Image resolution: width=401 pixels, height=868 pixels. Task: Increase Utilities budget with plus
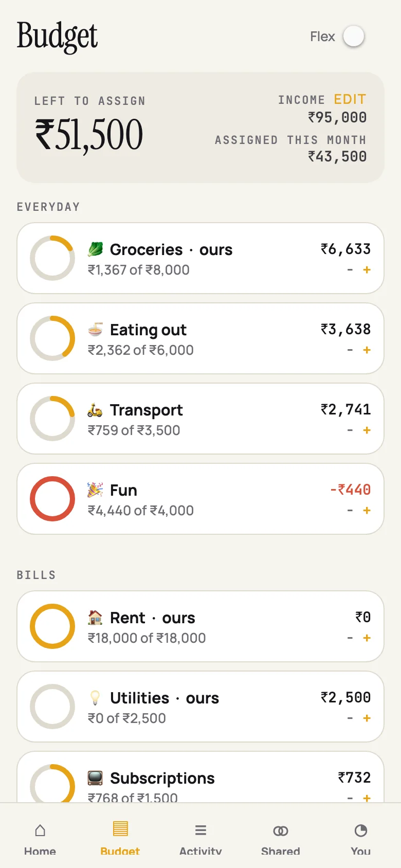coord(367,718)
